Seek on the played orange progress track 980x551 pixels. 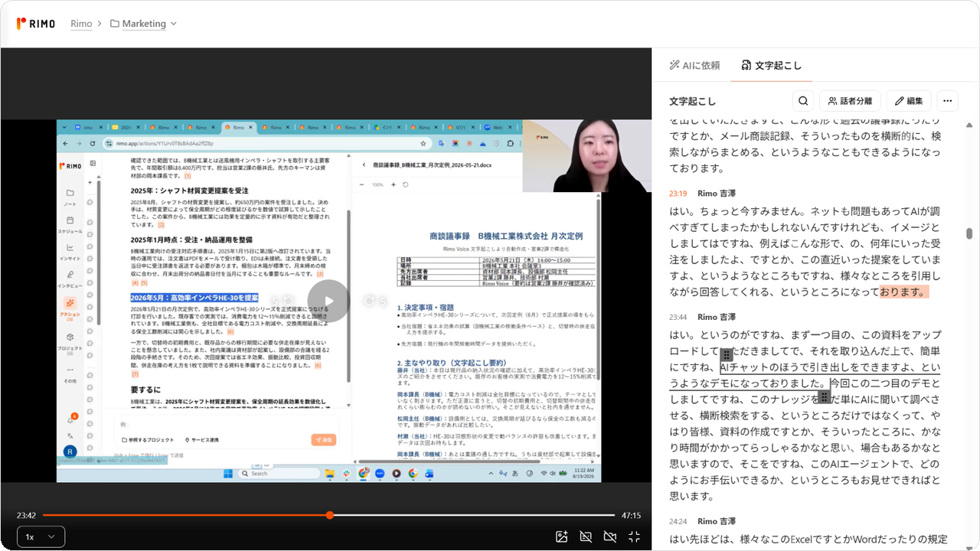(184, 515)
